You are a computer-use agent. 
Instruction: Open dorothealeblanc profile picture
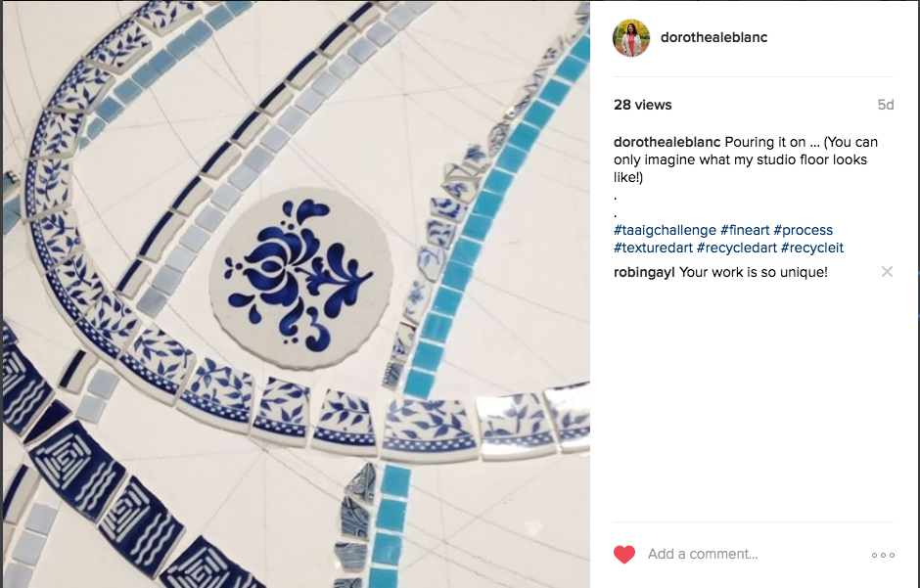(631, 37)
